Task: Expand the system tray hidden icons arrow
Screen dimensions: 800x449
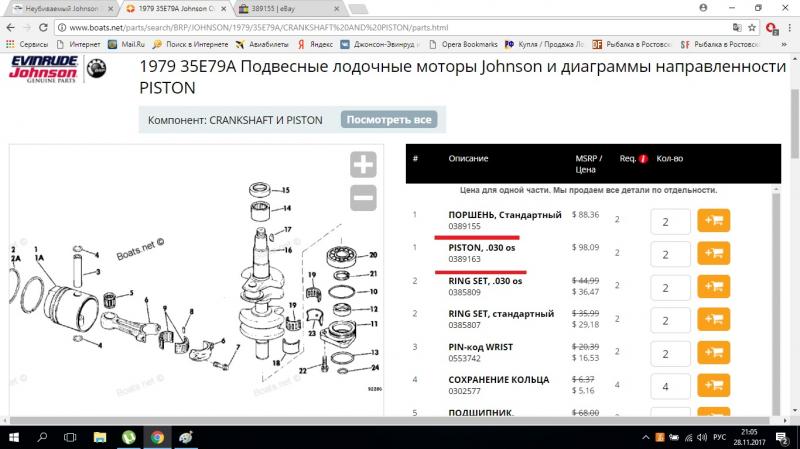Action: point(644,437)
